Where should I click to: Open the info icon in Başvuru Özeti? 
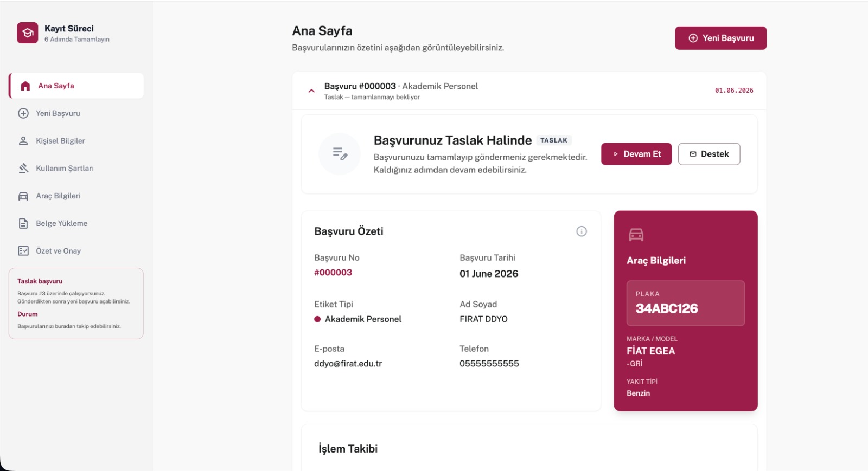(582, 231)
